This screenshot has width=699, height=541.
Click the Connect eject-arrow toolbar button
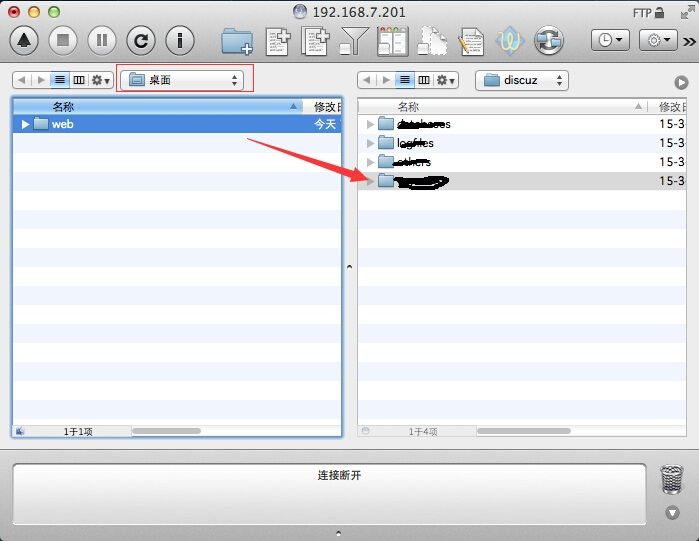tap(24, 41)
